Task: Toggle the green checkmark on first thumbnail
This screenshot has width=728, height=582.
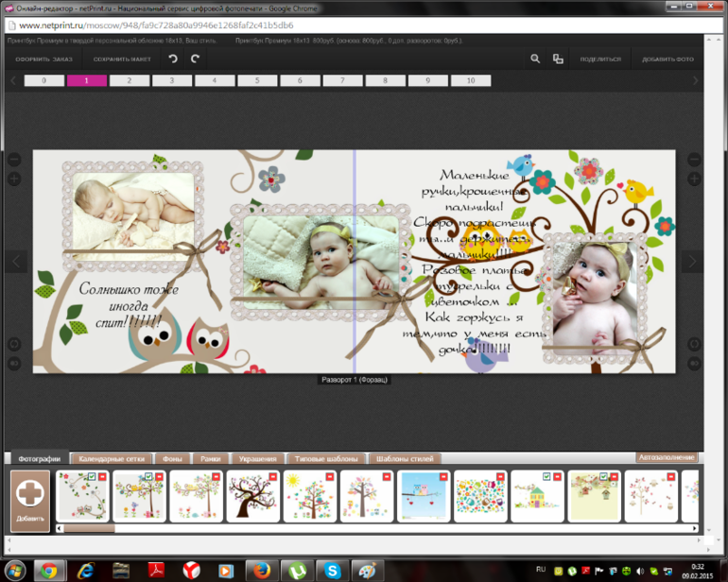Action: 90,477
